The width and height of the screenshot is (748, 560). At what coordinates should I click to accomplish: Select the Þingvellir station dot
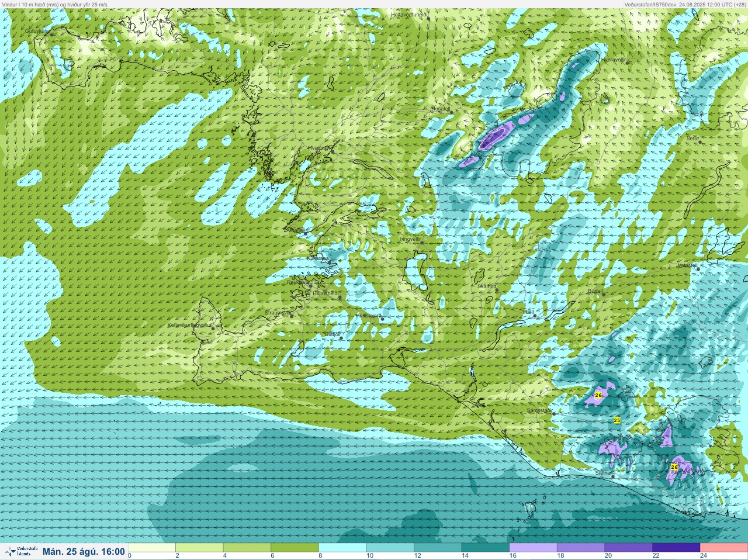point(421,243)
